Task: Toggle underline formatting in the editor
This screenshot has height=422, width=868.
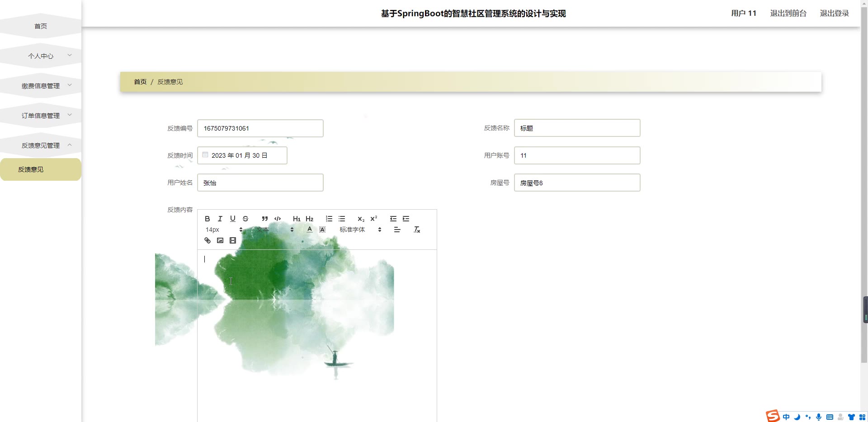Action: click(x=233, y=219)
